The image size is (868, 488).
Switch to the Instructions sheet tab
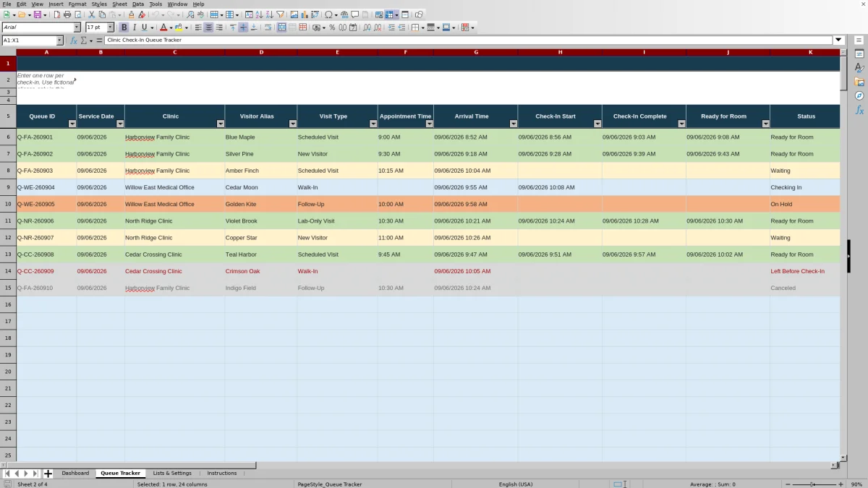222,474
